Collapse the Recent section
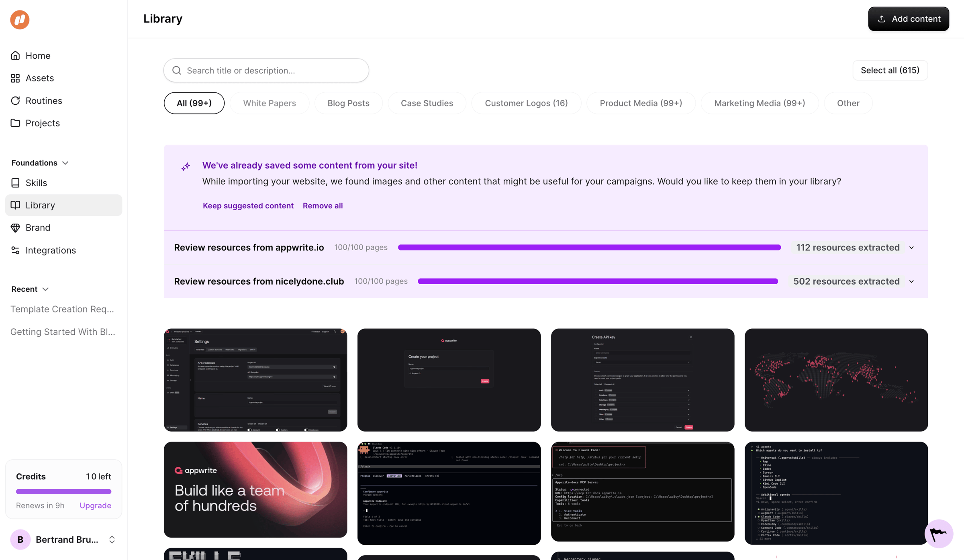The width and height of the screenshot is (964, 560). 30,289
